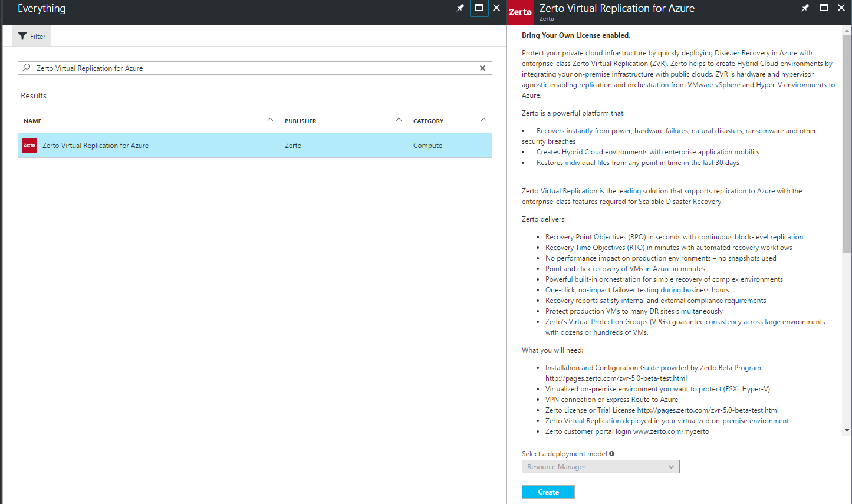Focus the marketplace search field

click(x=255, y=68)
